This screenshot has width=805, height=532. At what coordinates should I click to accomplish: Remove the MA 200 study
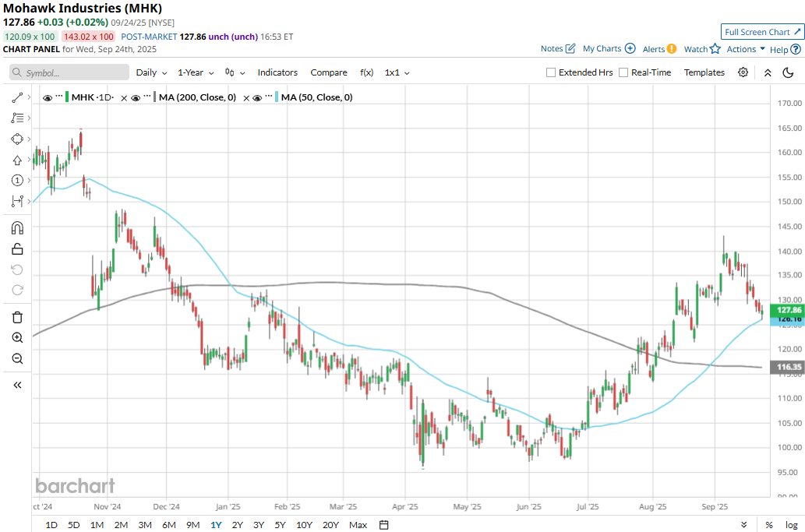(x=246, y=98)
